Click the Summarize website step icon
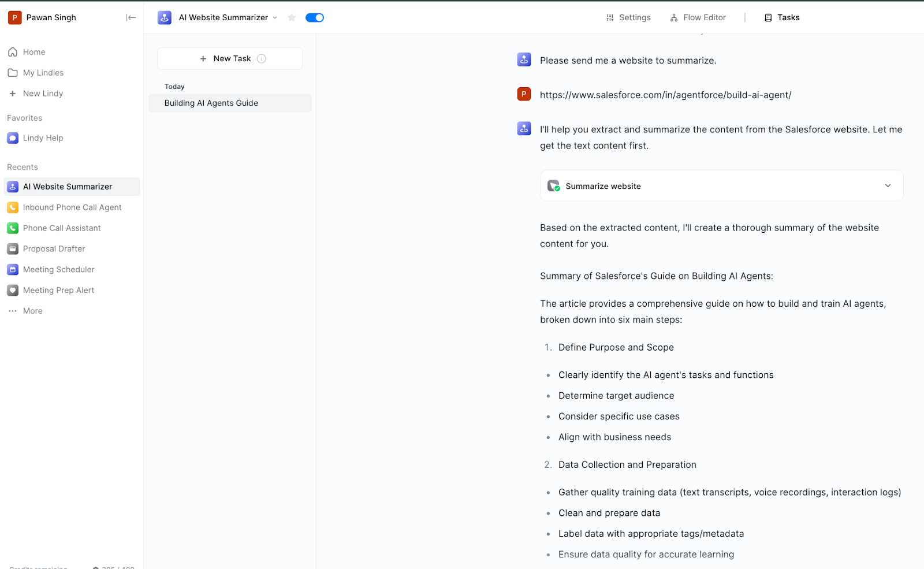Screen dimensions: 924x569 [553, 186]
